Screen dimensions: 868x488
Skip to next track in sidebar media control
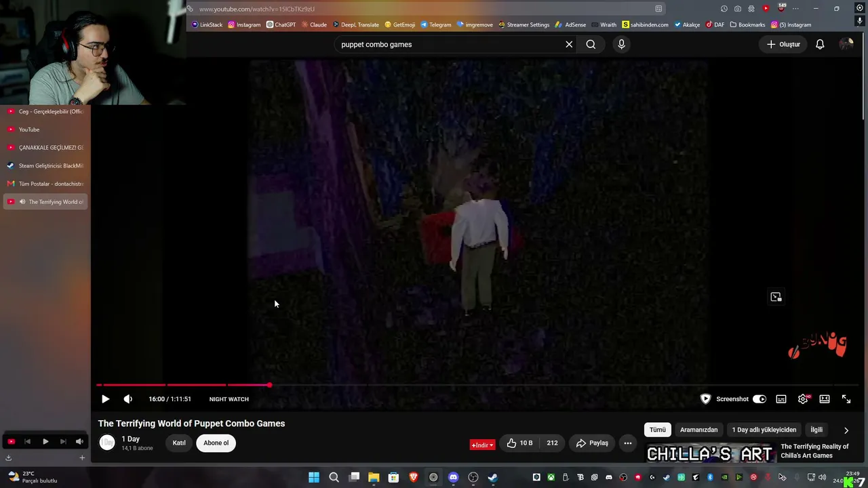coord(62,441)
